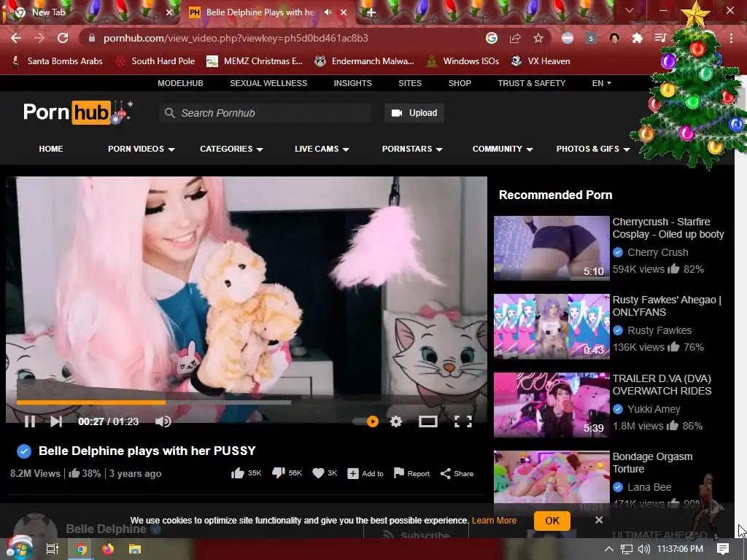Switch to the New Tab browser tab
747x560 pixels.
90,12
